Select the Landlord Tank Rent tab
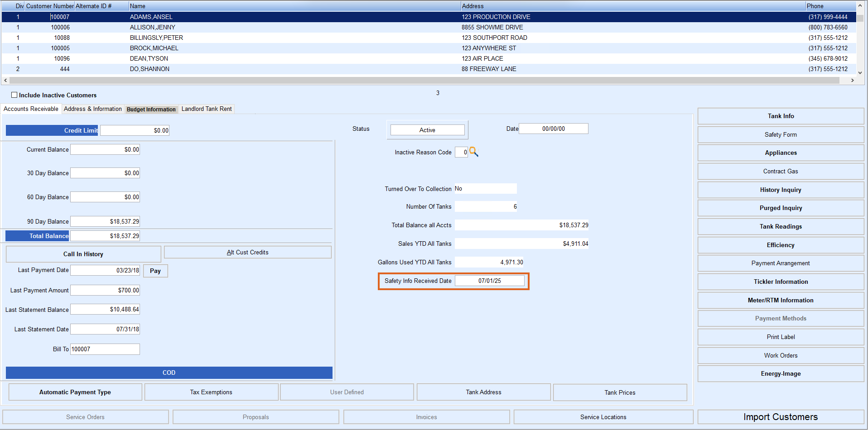868x430 pixels. click(207, 109)
